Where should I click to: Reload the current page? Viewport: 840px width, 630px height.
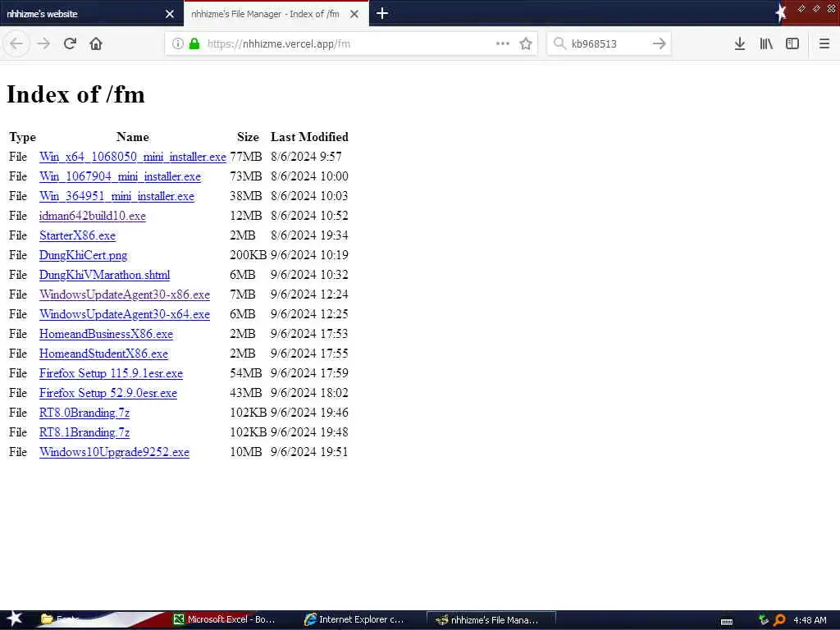pyautogui.click(x=70, y=43)
